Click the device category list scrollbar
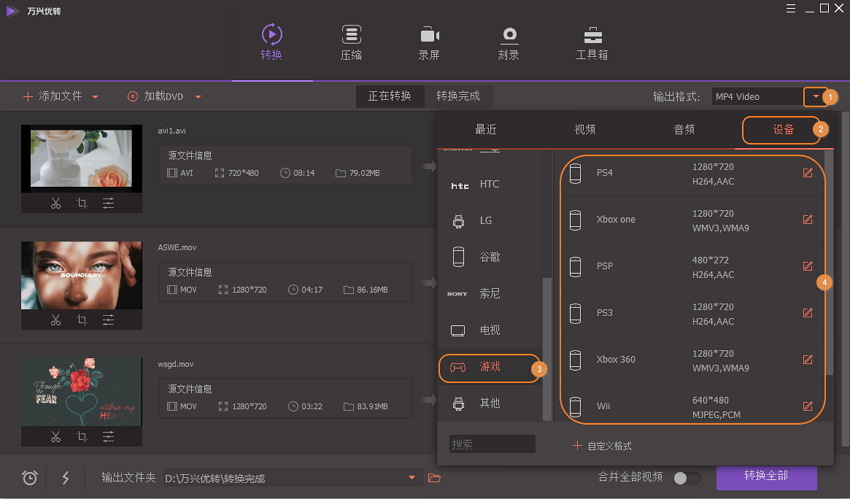 [547, 348]
